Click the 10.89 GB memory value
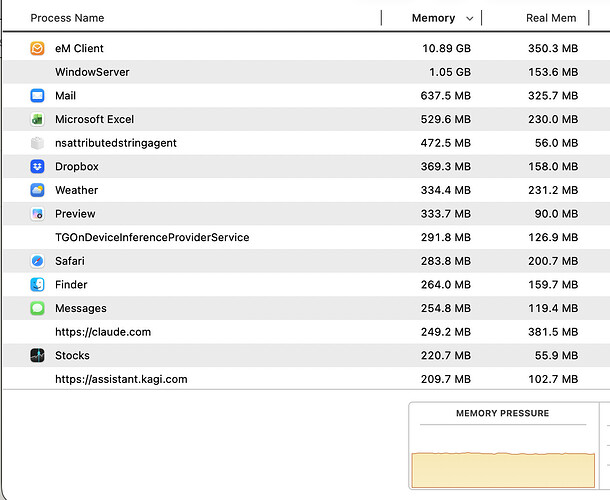This screenshot has width=610, height=500. (447, 48)
